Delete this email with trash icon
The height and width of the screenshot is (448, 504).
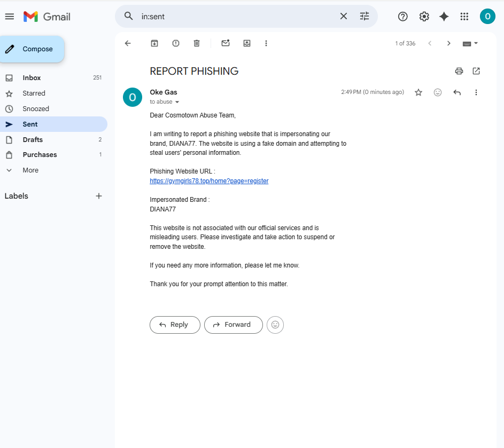pos(197,43)
